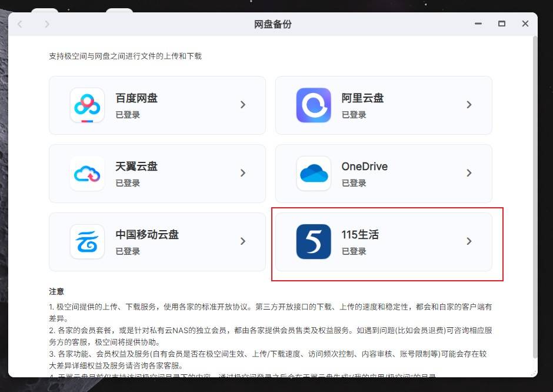The image size is (553, 392).
Task: Open the 天翼云盘 cloud icon
Action: 87,173
